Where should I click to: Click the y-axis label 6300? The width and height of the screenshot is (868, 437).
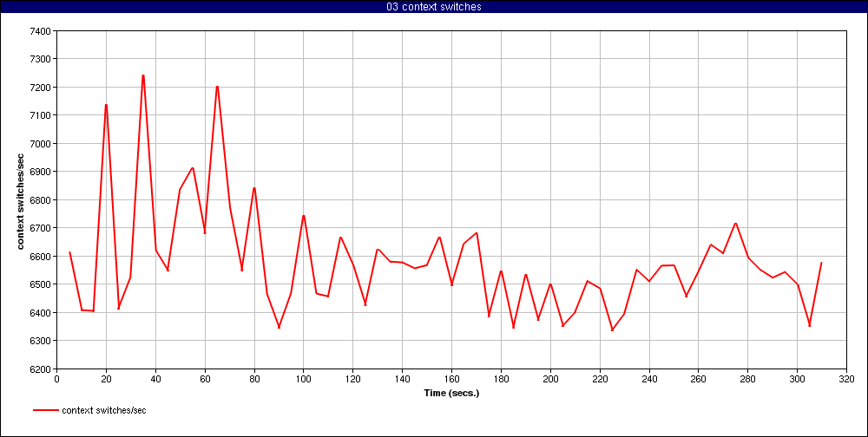[42, 342]
